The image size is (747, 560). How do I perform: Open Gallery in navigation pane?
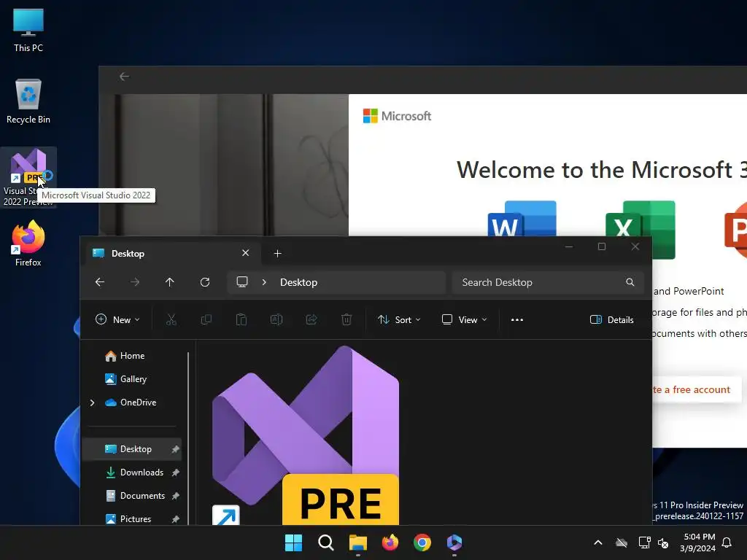[132, 379]
